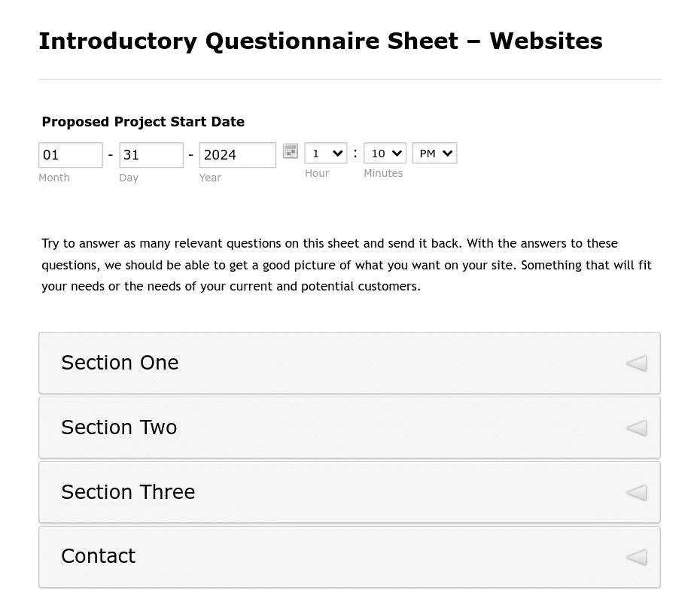This screenshot has width=700, height=590.
Task: Click the Section One collapse arrow
Action: [x=637, y=363]
